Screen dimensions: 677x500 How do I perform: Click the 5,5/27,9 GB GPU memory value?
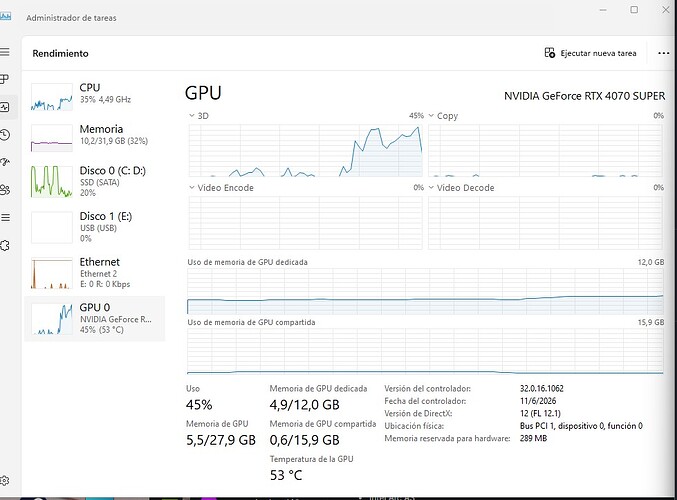point(221,440)
